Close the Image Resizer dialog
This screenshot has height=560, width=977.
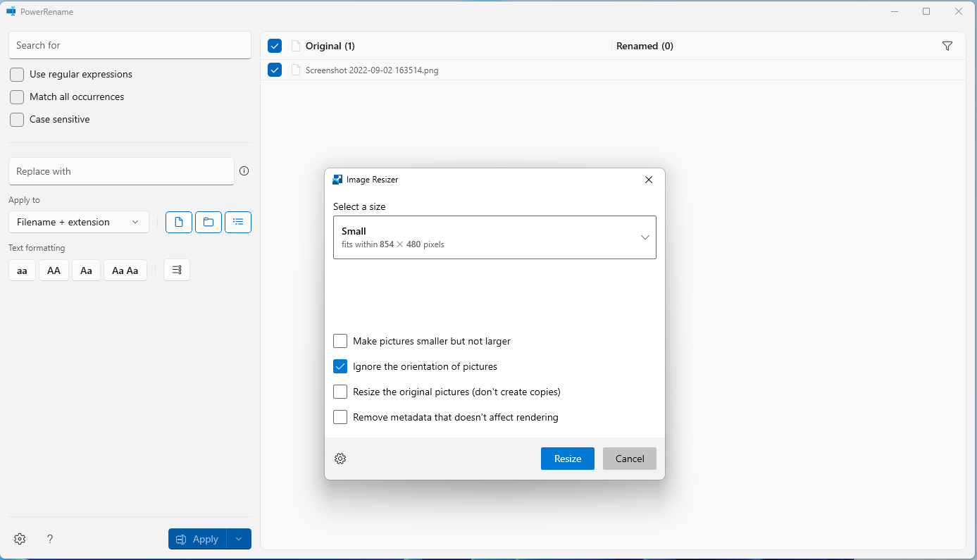649,180
